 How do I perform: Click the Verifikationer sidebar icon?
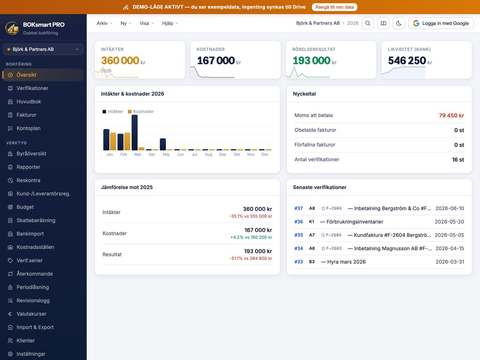click(10, 88)
